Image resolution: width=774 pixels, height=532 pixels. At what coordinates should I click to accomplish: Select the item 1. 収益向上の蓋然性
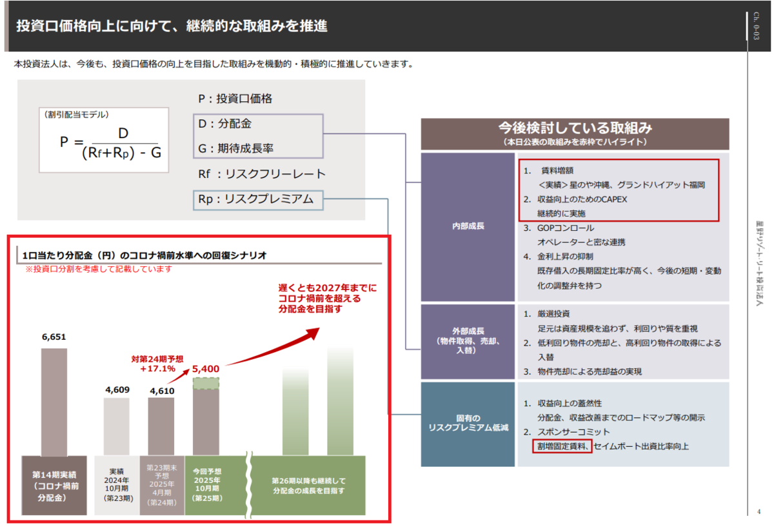(x=562, y=403)
